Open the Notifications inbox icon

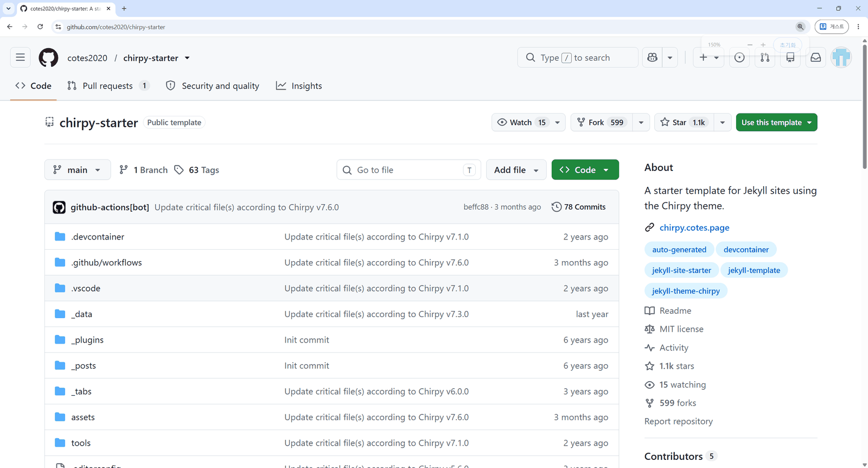coord(816,58)
